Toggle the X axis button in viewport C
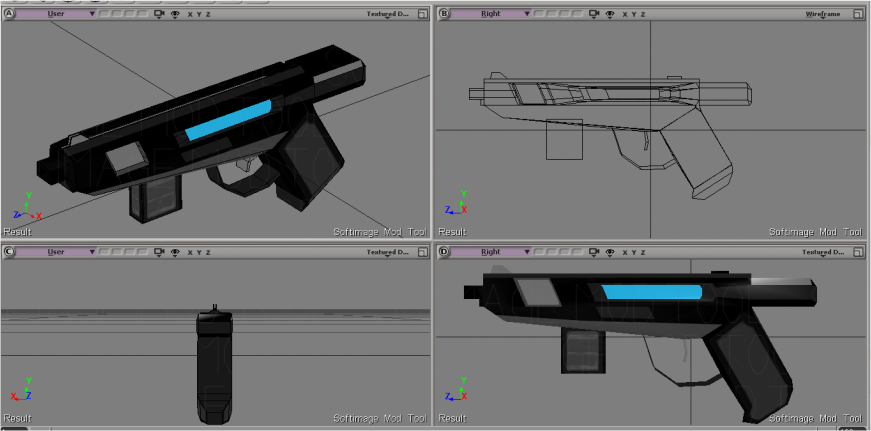This screenshot has height=431, width=871. click(190, 253)
